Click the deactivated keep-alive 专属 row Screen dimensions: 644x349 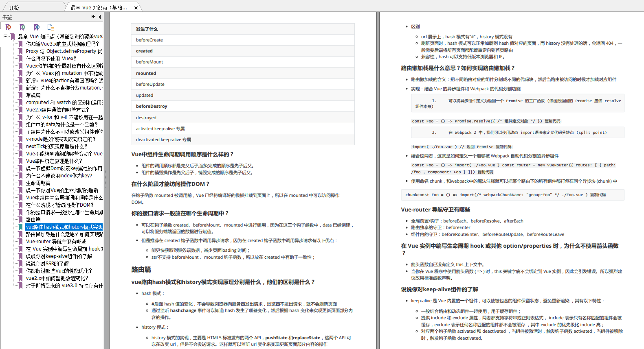[x=243, y=140]
